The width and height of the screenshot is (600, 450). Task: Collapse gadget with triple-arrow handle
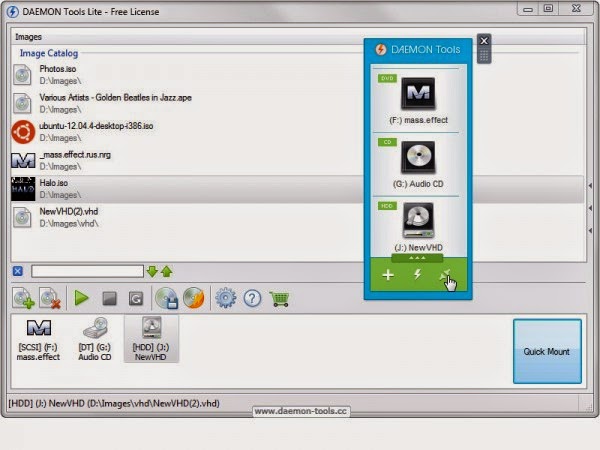click(417, 258)
